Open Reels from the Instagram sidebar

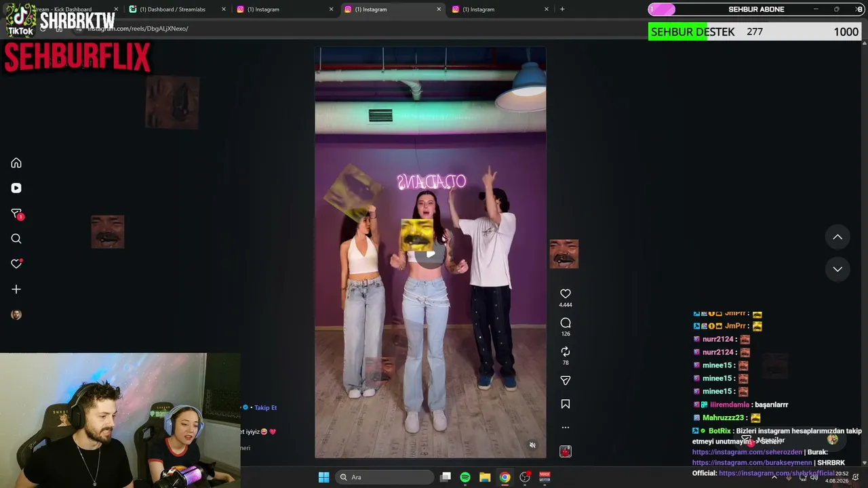click(16, 188)
